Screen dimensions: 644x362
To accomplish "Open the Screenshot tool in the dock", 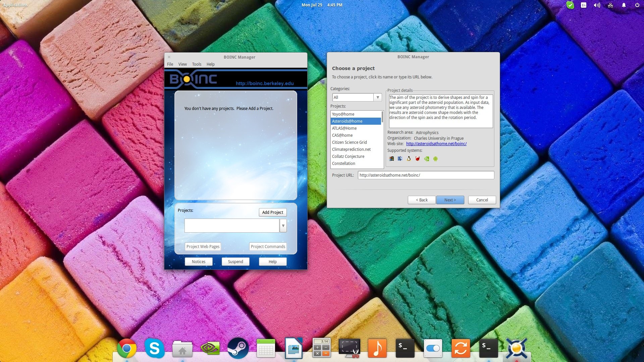I will (x=350, y=348).
